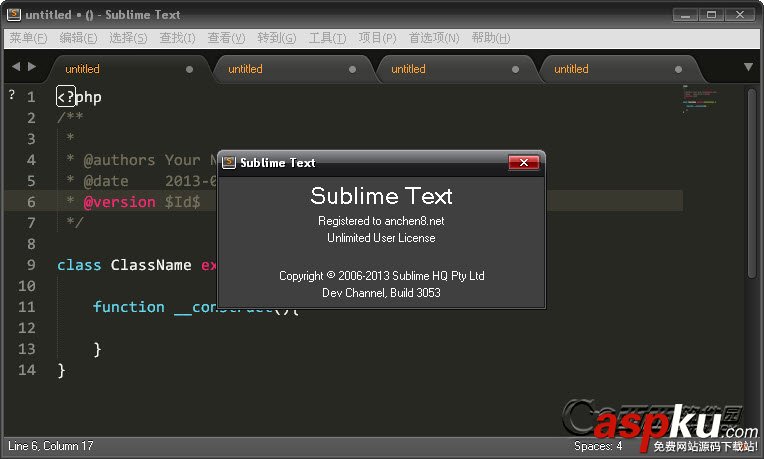764x459 pixels.
Task: Open the tab list dropdown arrow
Action: click(x=748, y=67)
